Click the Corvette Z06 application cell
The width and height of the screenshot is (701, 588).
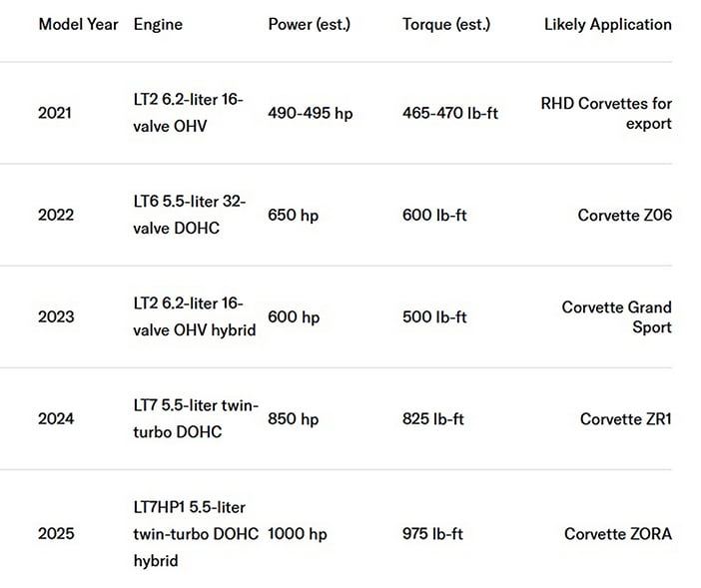[x=624, y=215]
